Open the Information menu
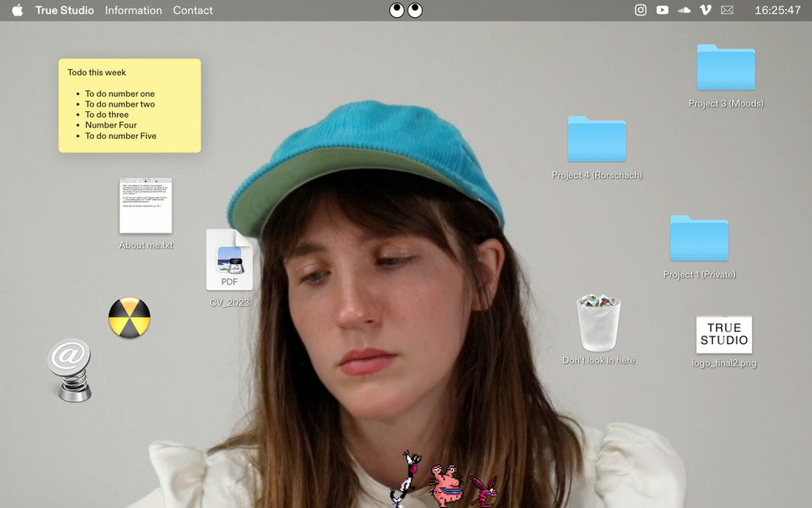The height and width of the screenshot is (508, 812). coord(133,11)
